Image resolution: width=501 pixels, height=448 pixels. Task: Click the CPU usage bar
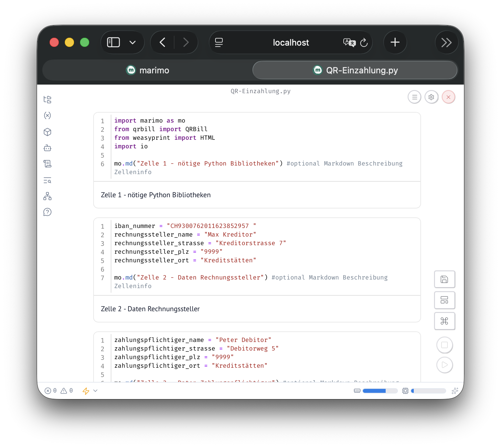click(428, 391)
